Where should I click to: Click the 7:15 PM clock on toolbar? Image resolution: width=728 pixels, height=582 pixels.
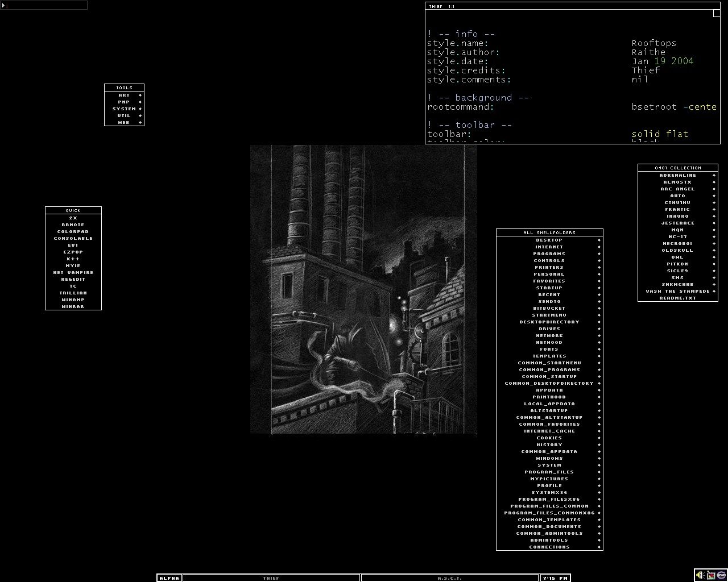click(555, 578)
